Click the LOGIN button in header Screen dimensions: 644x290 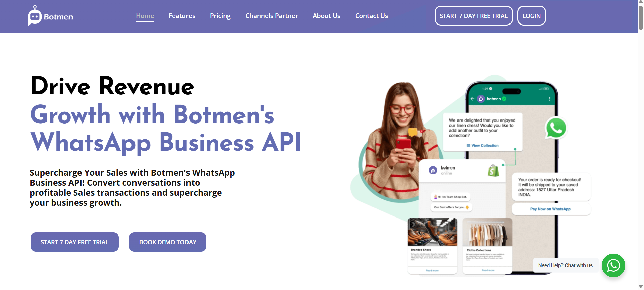[x=531, y=16]
